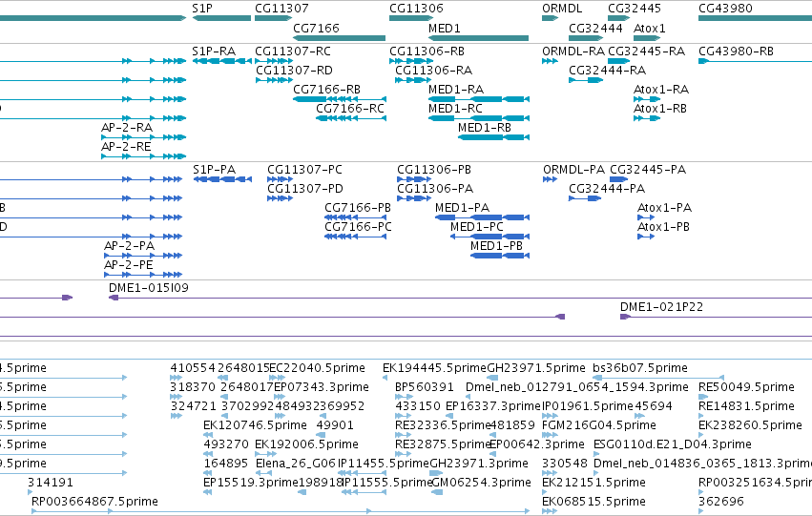Select the AP-2-PE protein

(143, 275)
